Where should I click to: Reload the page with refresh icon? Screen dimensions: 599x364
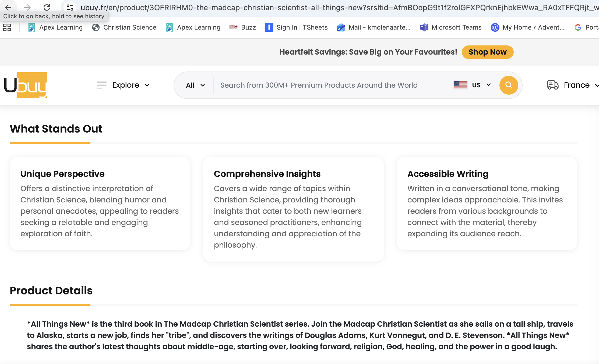47,7
